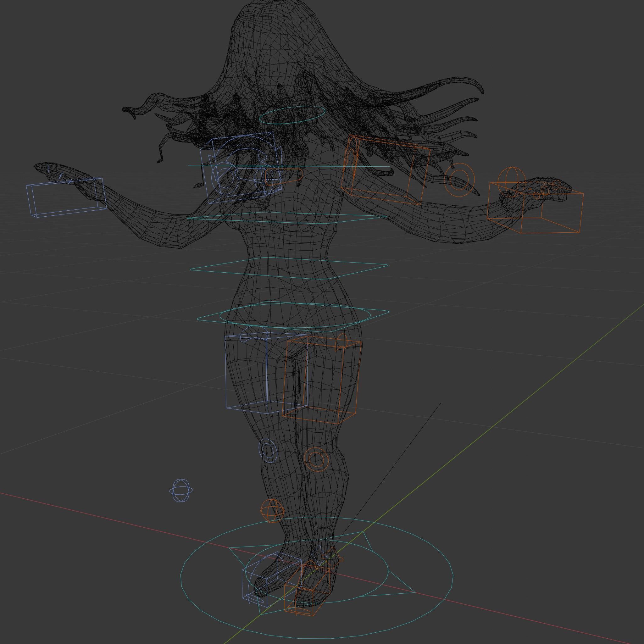
Task: Select the cyan neck ring control
Action: pyautogui.click(x=292, y=116)
